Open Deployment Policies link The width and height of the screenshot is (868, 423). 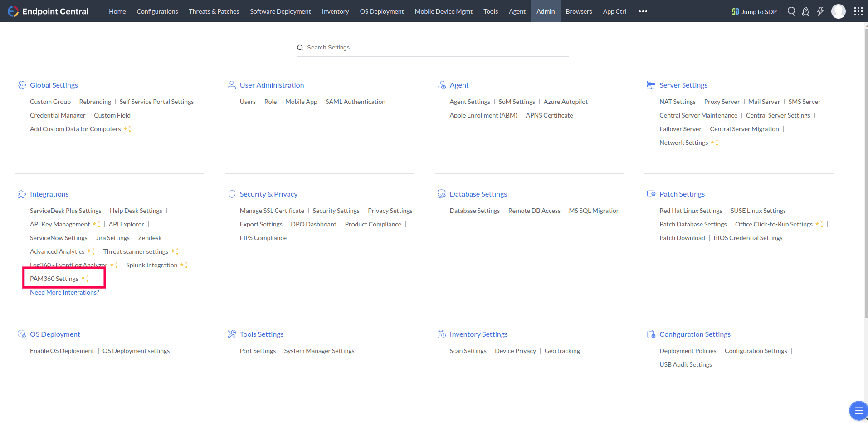pyautogui.click(x=688, y=351)
